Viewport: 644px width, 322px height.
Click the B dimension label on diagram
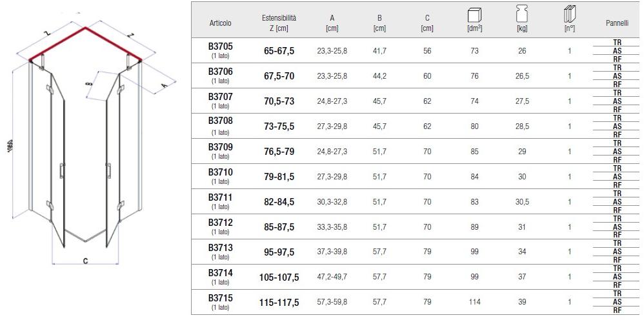tap(90, 85)
